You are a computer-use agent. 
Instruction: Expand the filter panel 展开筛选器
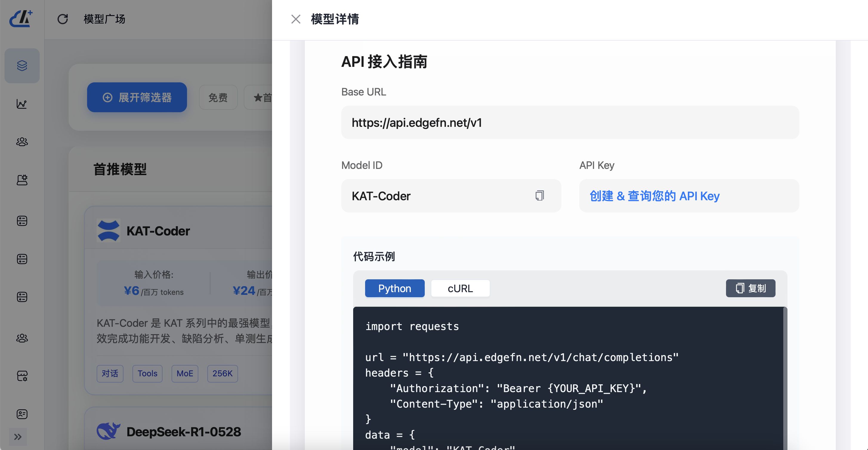[137, 97]
